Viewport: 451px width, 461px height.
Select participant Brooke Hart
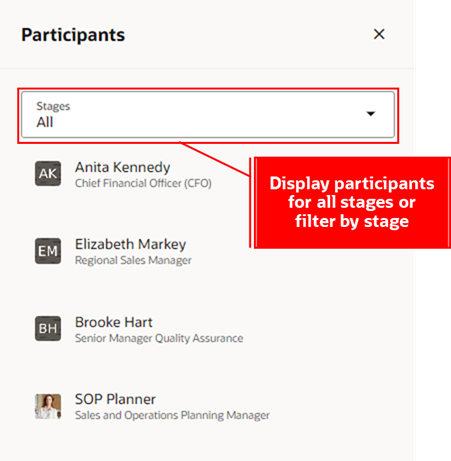(113, 322)
